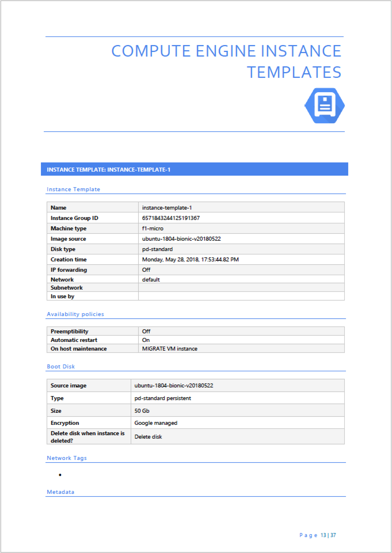Click the 'Network' row label
The width and height of the screenshot is (392, 553).
coord(62,280)
